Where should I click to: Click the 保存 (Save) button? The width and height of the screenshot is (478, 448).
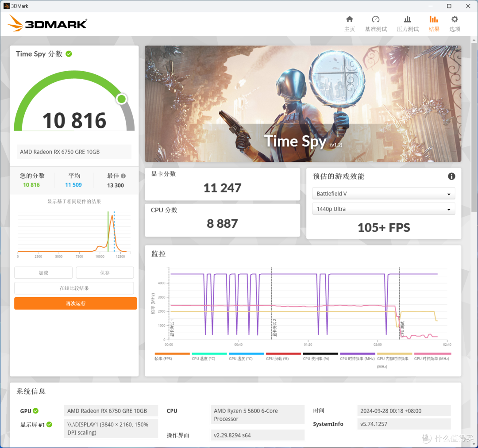[x=104, y=273]
